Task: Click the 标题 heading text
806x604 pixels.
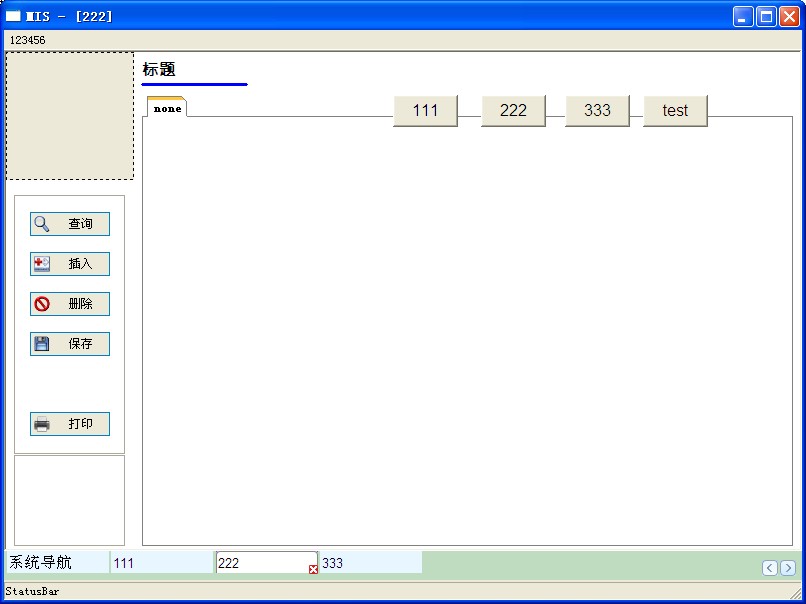Action: 159,69
